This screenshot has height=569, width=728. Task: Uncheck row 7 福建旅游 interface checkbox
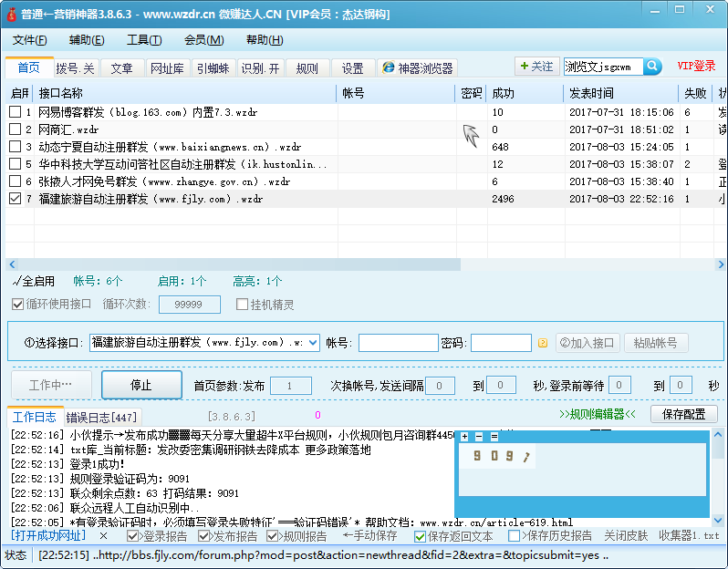pos(15,198)
